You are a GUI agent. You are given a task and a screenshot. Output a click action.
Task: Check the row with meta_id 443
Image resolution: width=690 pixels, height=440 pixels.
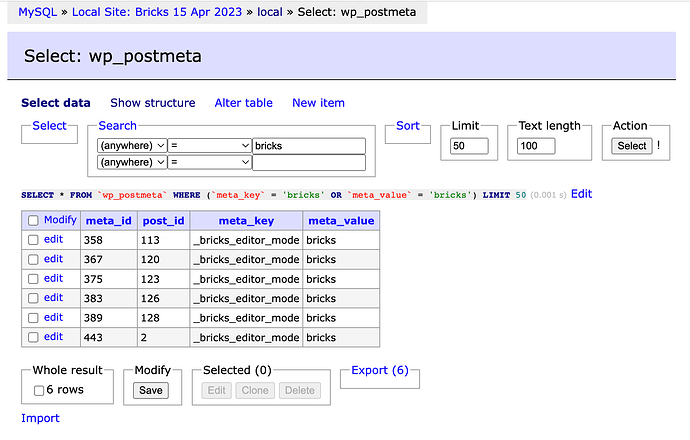click(33, 337)
